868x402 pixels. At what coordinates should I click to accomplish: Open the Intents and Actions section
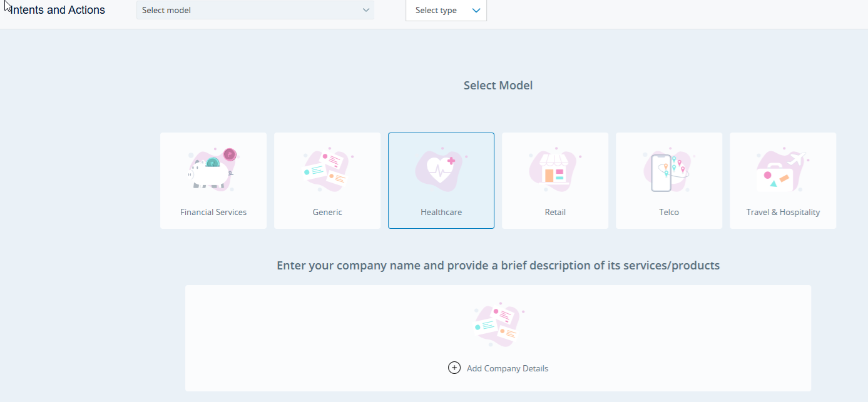pos(57,9)
